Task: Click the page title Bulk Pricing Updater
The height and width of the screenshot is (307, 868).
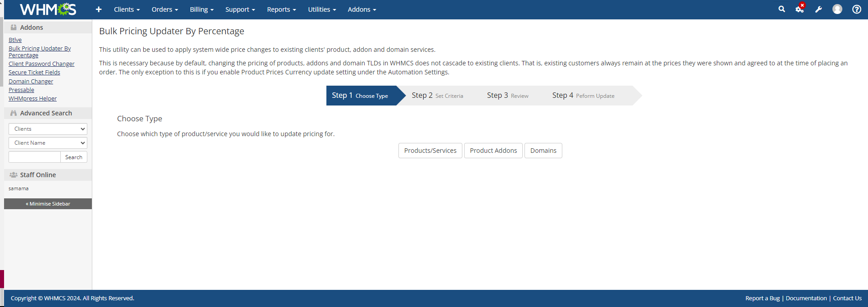Action: (x=172, y=31)
